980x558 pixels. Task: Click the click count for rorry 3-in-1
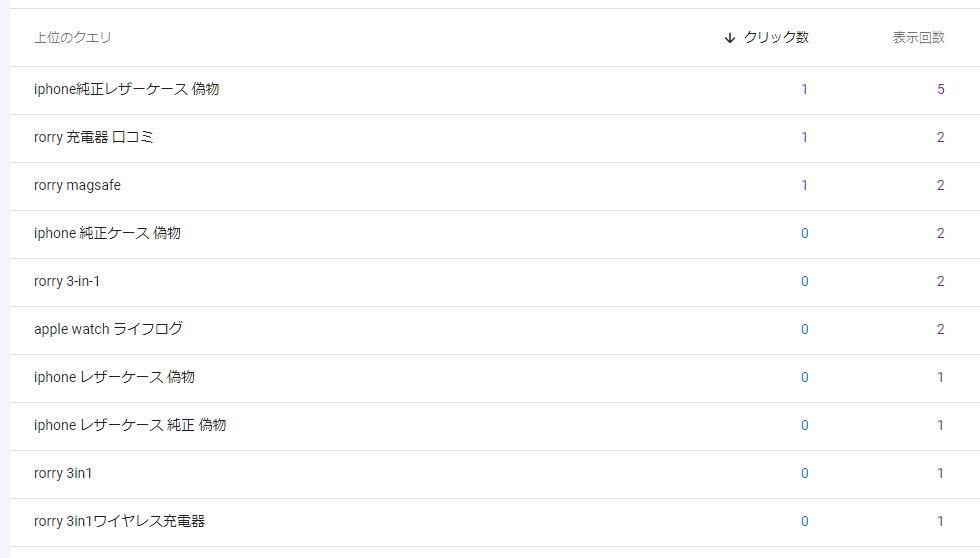pyautogui.click(x=804, y=281)
